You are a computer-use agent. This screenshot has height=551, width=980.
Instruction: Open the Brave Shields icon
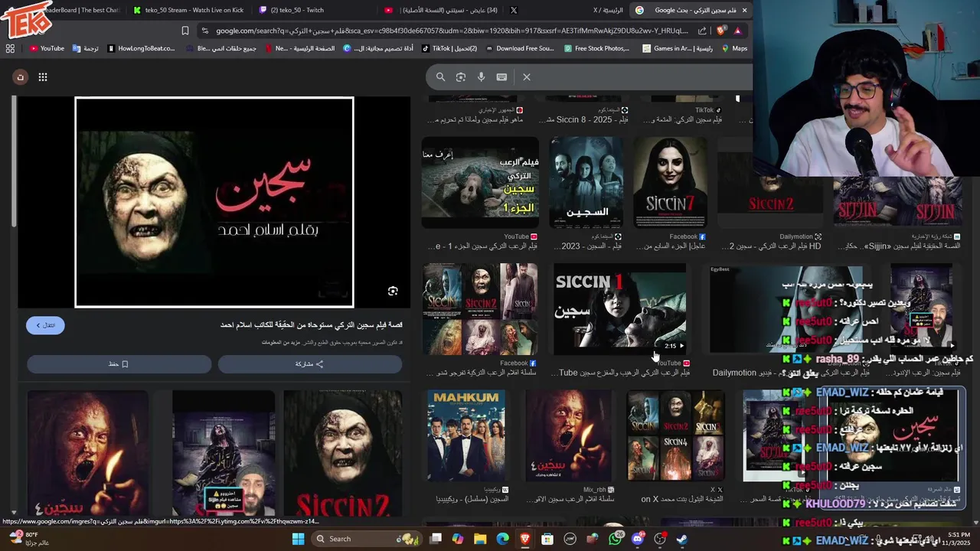pyautogui.click(x=721, y=31)
